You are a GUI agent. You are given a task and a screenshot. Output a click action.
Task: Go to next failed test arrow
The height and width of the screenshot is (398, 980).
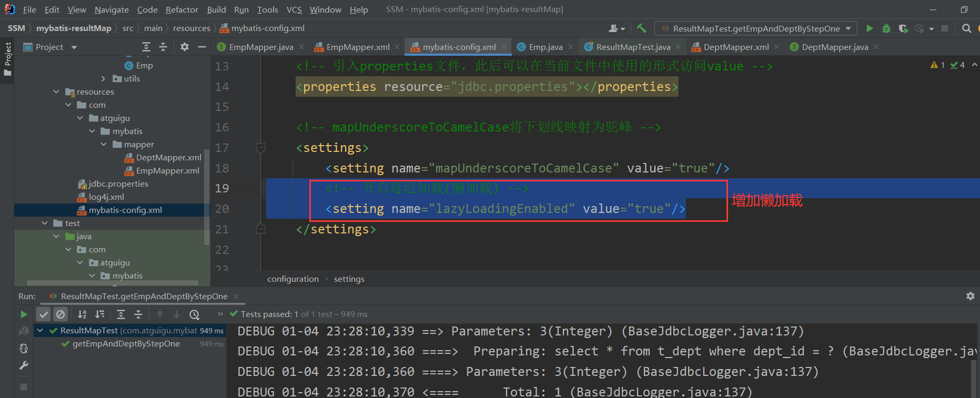[x=177, y=314]
